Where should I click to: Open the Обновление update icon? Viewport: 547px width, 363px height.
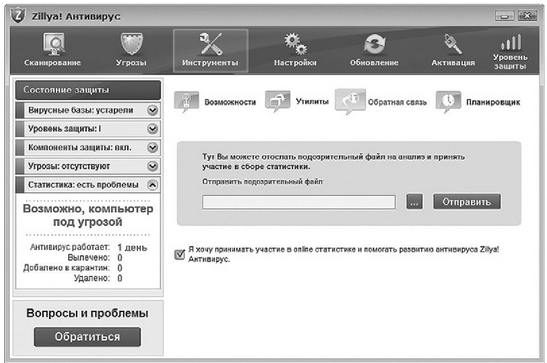coord(374,44)
